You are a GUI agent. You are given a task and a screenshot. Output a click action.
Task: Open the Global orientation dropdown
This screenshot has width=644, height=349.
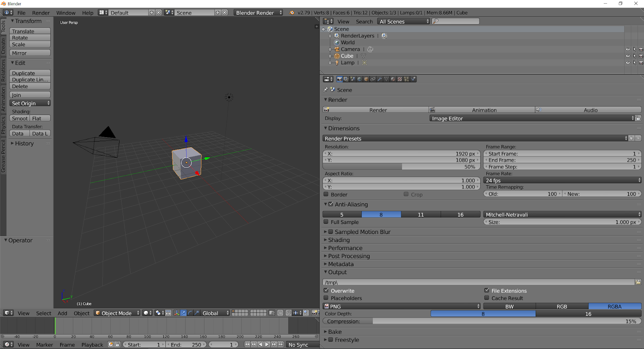215,313
